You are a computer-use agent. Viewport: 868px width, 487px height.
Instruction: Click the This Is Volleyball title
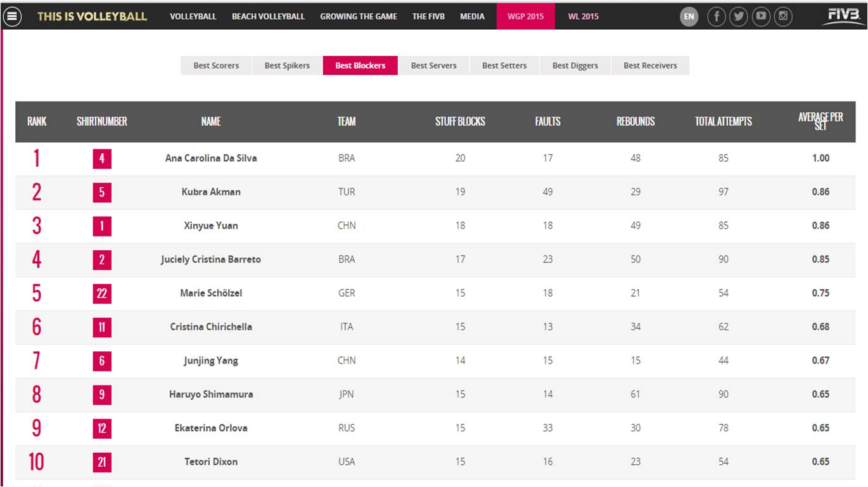coord(92,16)
